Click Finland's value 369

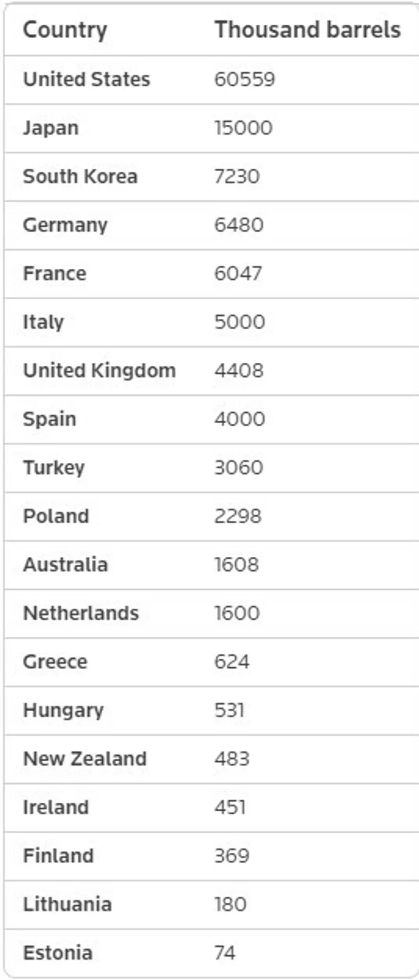coord(232,856)
